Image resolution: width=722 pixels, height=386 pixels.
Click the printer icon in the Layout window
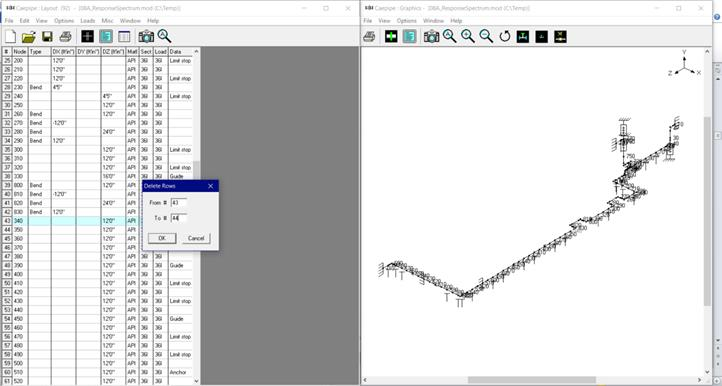65,36
